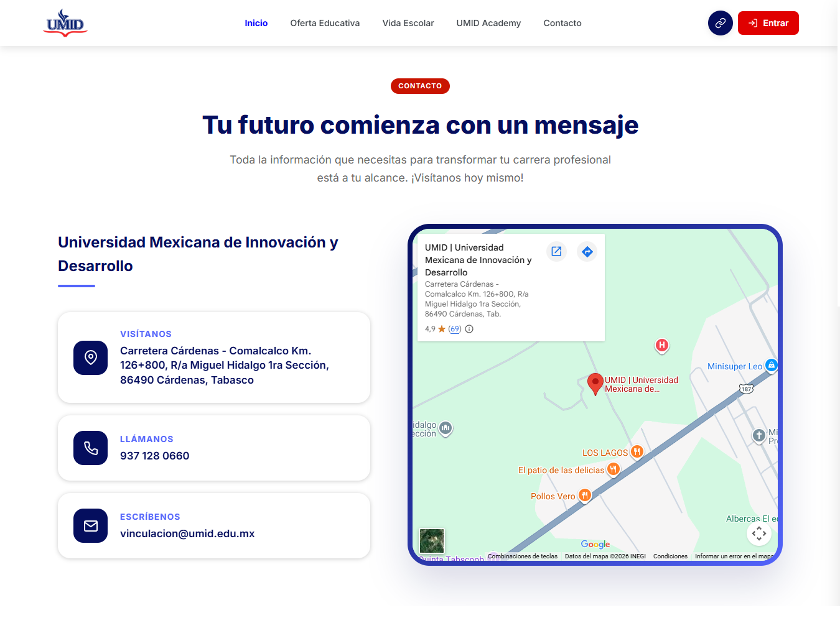Open the 69 reviews link
This screenshot has width=840, height=623.
click(x=455, y=329)
